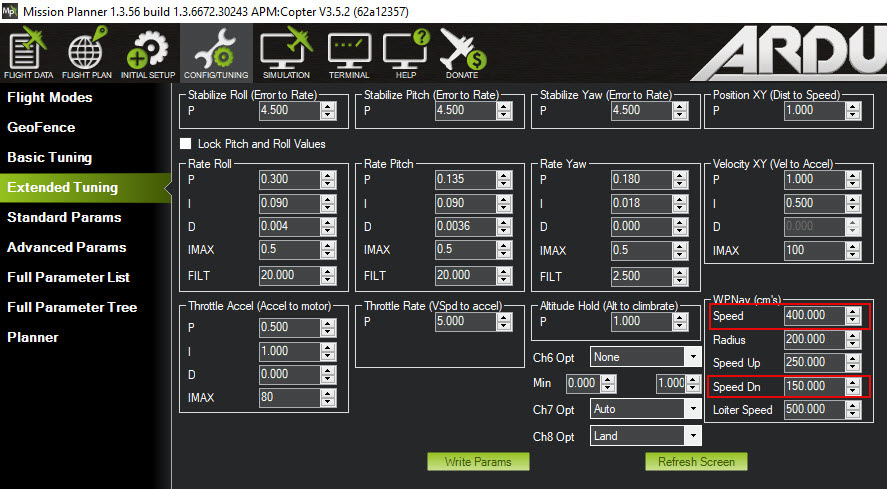Click the Refresh Screen button
887x489 pixels.
click(x=696, y=462)
